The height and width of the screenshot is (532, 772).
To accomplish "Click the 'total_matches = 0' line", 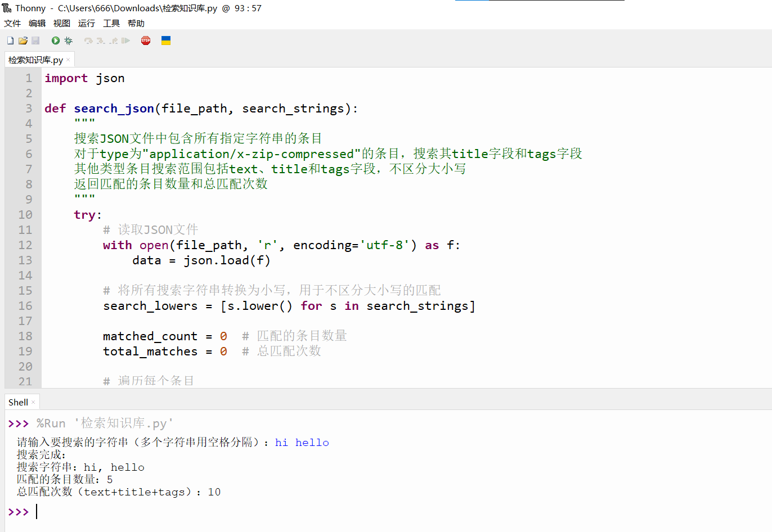I will coord(165,351).
